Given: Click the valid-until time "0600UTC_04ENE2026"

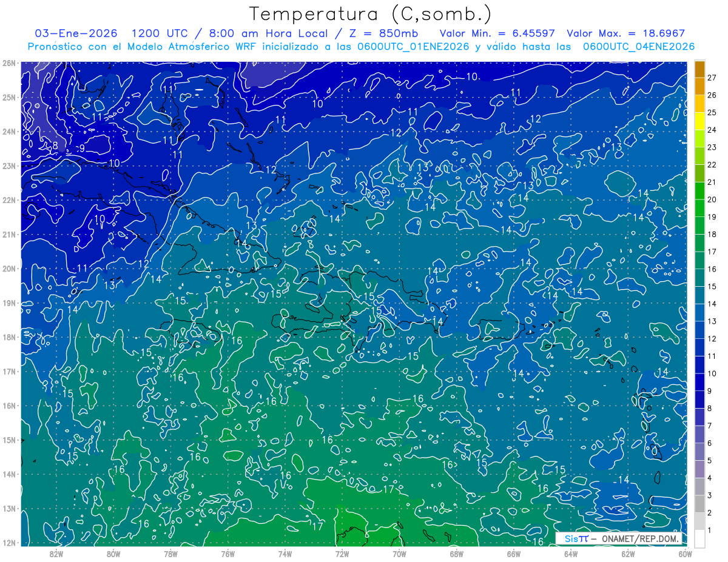Looking at the screenshot, I should coord(638,47).
